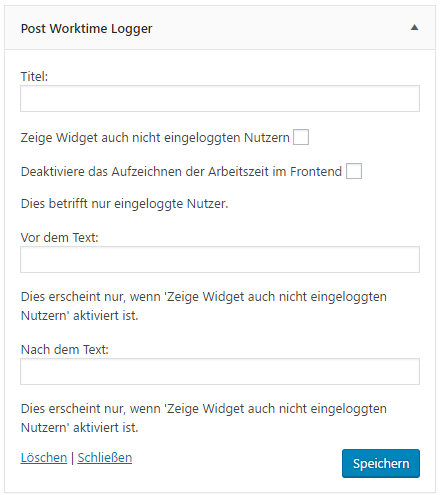Focus the Titel input field
The width and height of the screenshot is (443, 495).
coord(220,99)
